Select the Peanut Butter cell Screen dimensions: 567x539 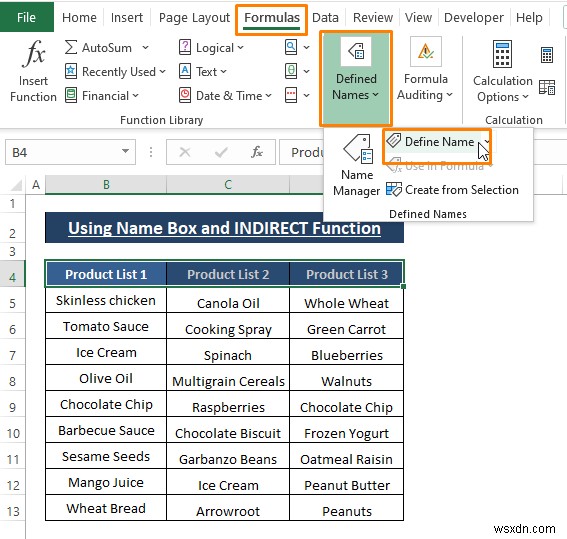[346, 482]
